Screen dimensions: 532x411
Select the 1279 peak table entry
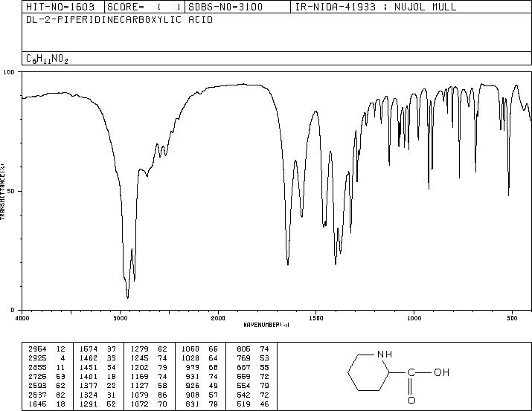149,349
